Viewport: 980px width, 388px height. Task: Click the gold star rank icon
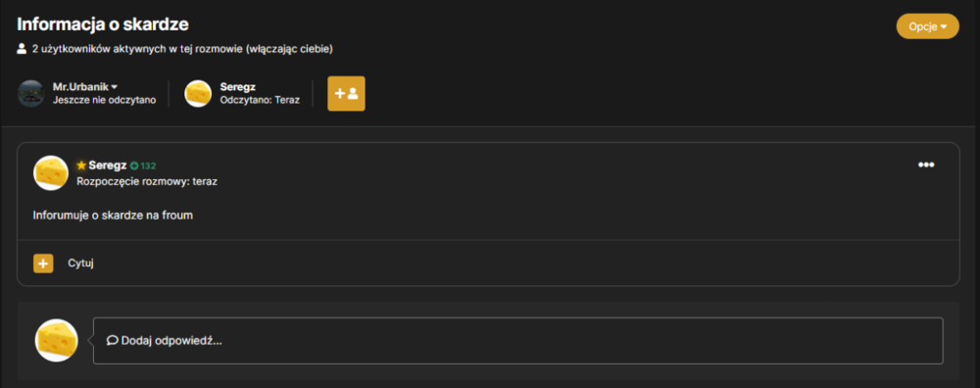tap(81, 166)
